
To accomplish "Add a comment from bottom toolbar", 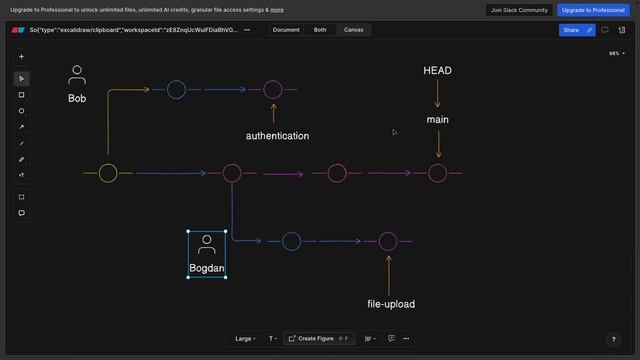I will [391, 338].
